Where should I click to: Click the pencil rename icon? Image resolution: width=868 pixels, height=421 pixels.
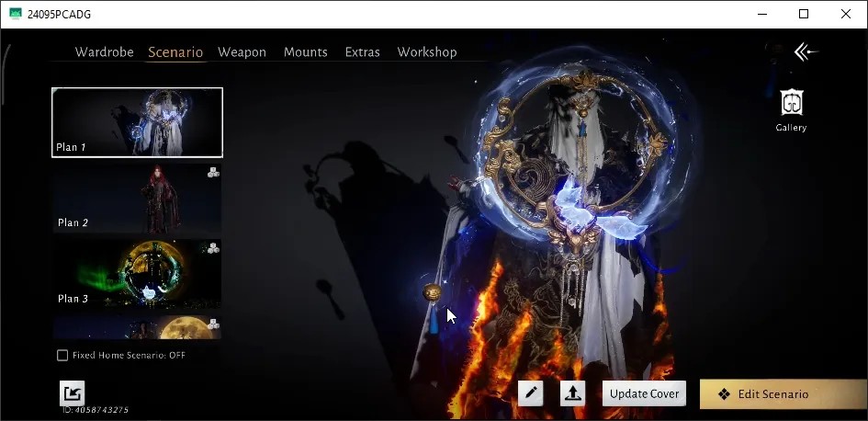pyautogui.click(x=530, y=393)
